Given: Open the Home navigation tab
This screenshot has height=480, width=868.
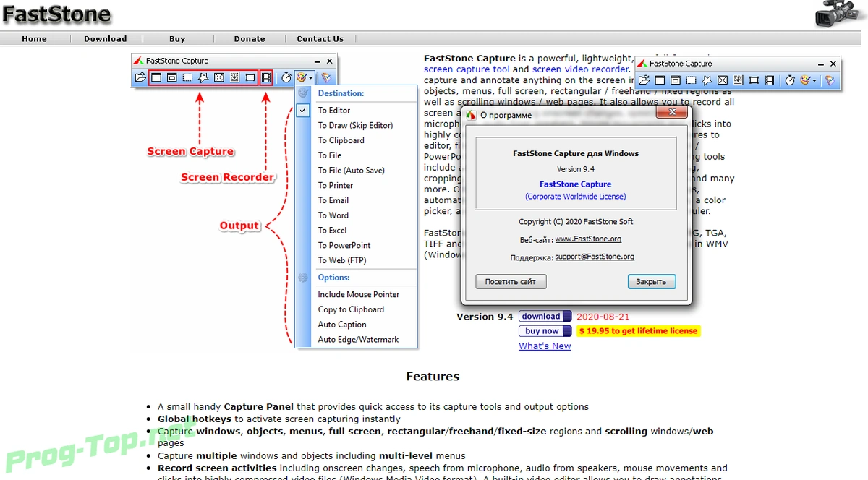Looking at the screenshot, I should [34, 39].
